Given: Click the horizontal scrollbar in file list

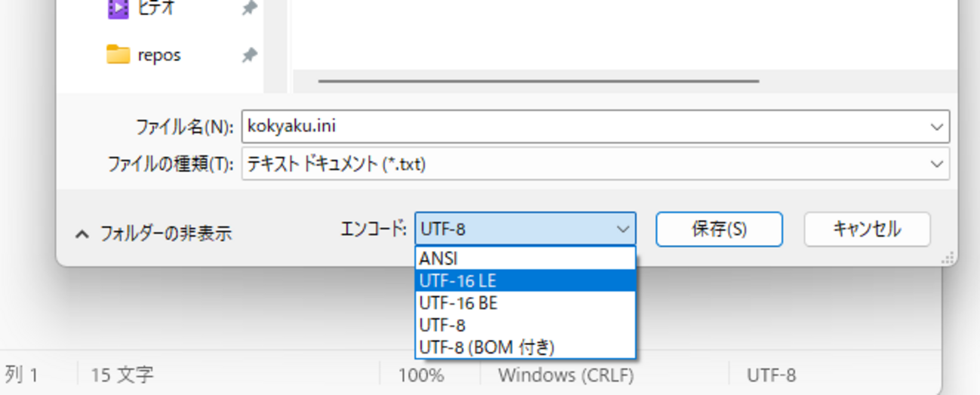Looking at the screenshot, I should 538,81.
